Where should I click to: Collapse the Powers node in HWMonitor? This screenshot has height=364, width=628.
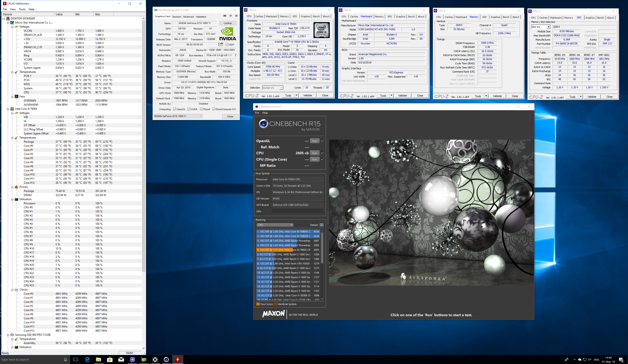point(12,187)
